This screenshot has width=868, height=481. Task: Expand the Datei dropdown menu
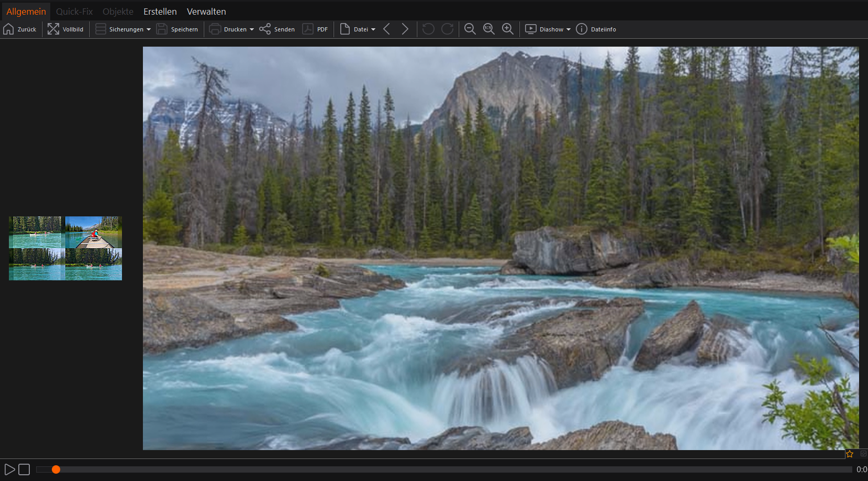click(373, 29)
